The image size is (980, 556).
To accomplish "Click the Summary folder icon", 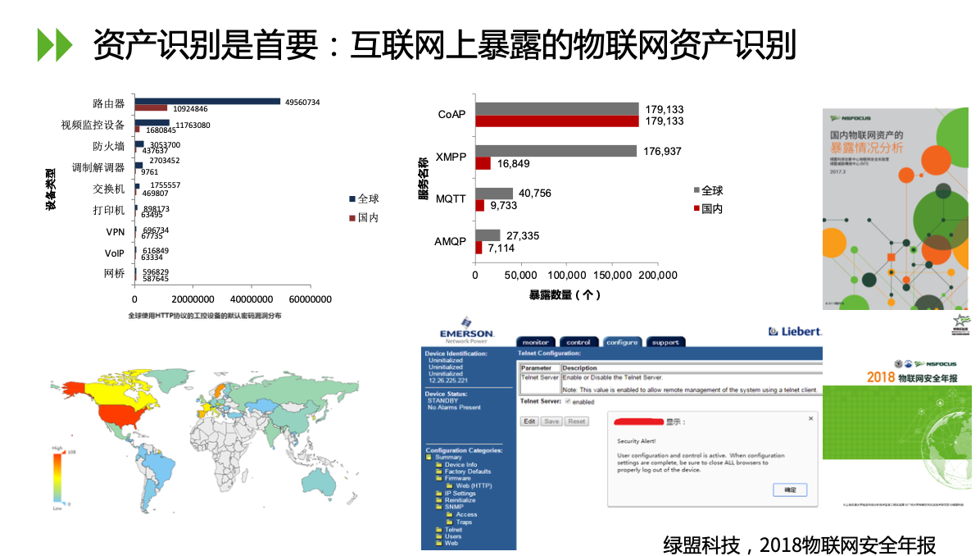I will click(x=429, y=458).
